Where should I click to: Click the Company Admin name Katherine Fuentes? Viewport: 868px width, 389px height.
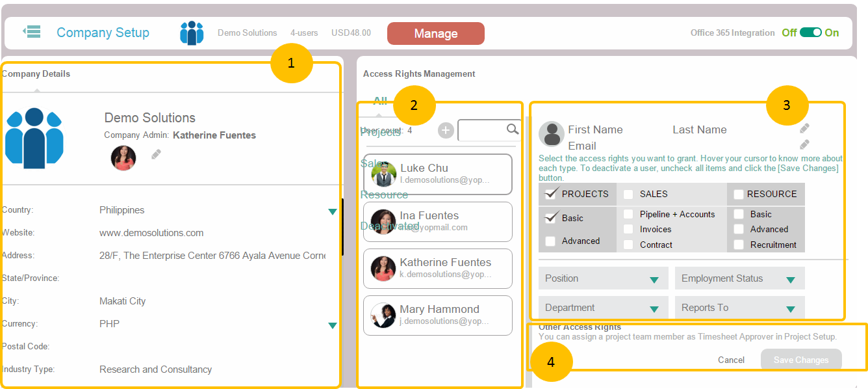[214, 135]
